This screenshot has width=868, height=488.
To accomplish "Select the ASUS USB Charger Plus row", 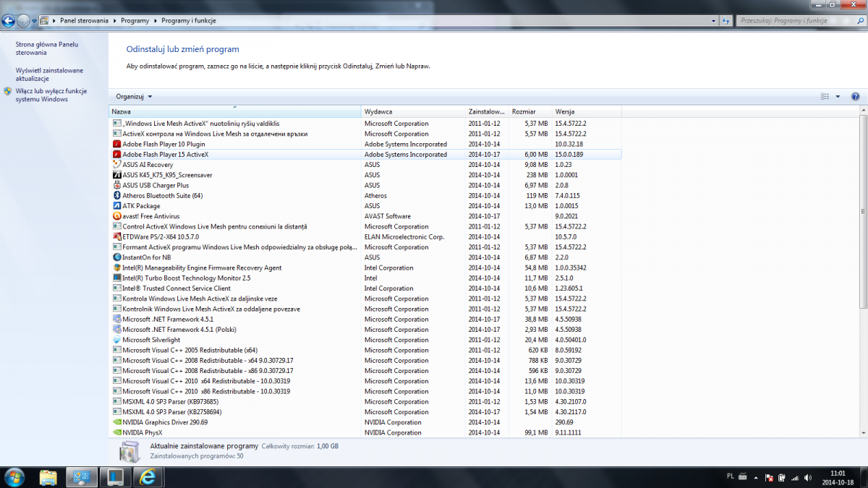I will (365, 185).
